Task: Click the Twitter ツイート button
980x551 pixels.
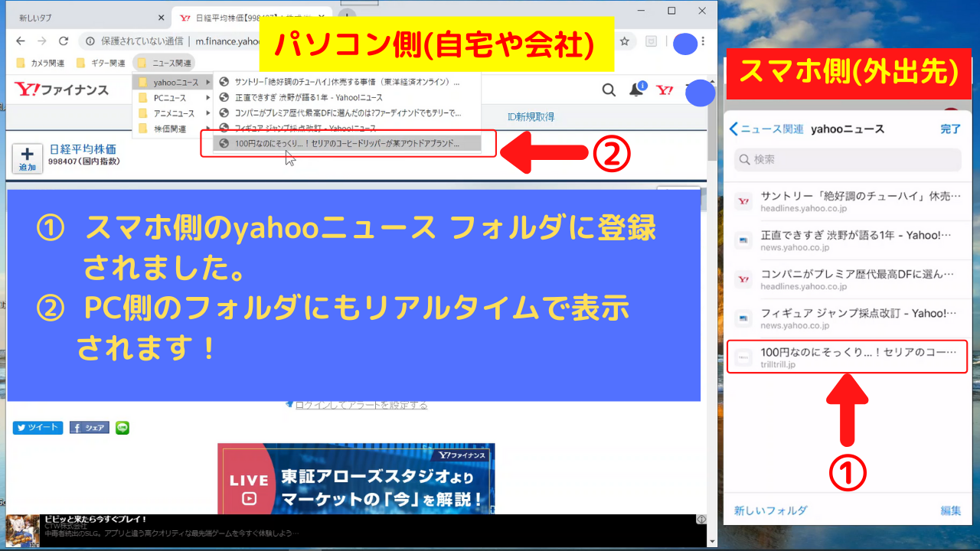Action: point(38,428)
